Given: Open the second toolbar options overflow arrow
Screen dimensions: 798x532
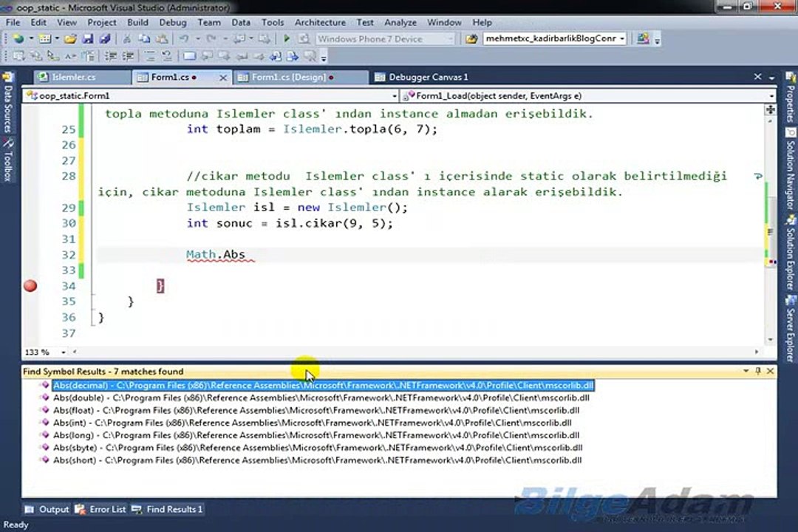Looking at the screenshot, I should tap(324, 57).
